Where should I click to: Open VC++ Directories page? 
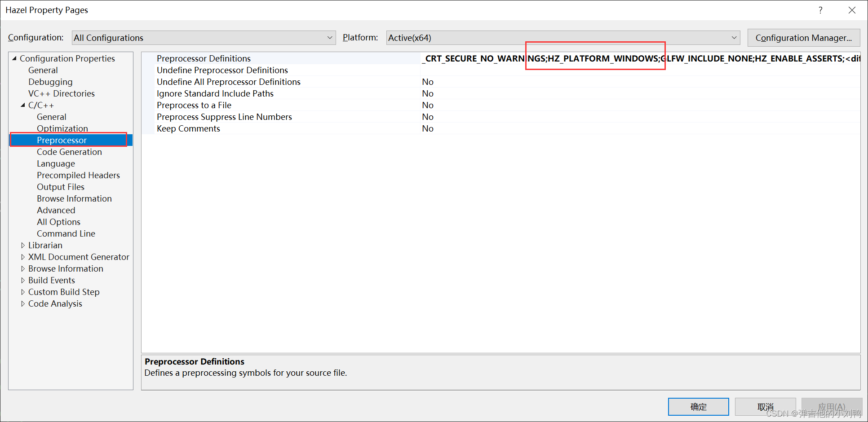[62, 93]
